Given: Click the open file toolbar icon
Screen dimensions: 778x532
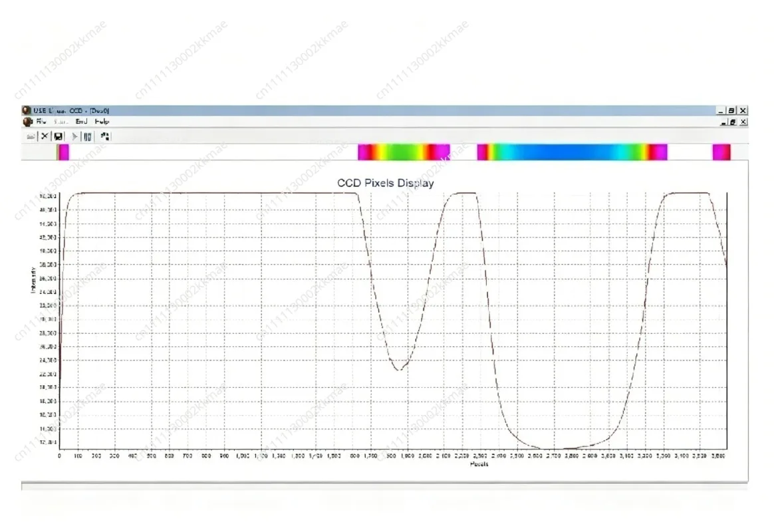Looking at the screenshot, I should (31, 136).
